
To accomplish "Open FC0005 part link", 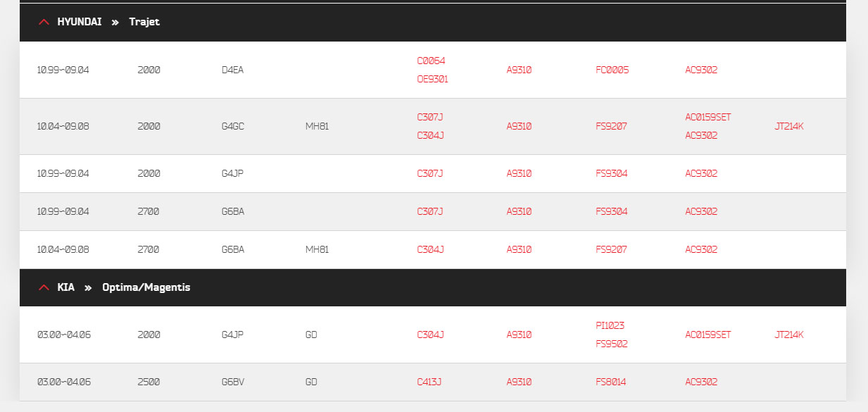I will pyautogui.click(x=612, y=70).
